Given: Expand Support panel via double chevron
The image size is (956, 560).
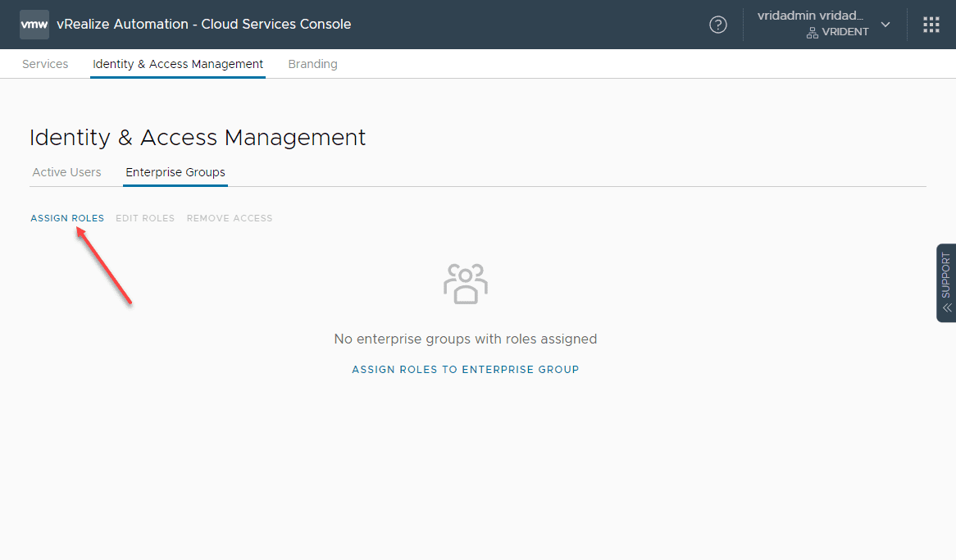Looking at the screenshot, I should 946,308.
